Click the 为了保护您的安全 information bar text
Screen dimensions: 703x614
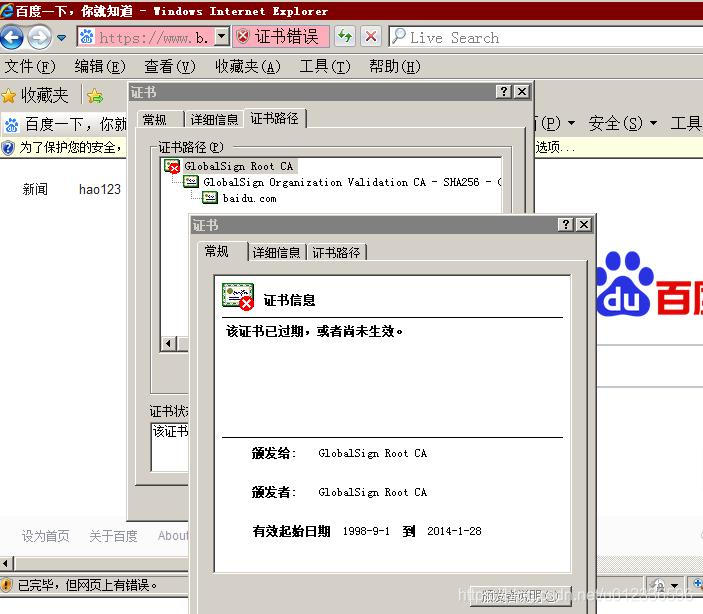point(70,147)
